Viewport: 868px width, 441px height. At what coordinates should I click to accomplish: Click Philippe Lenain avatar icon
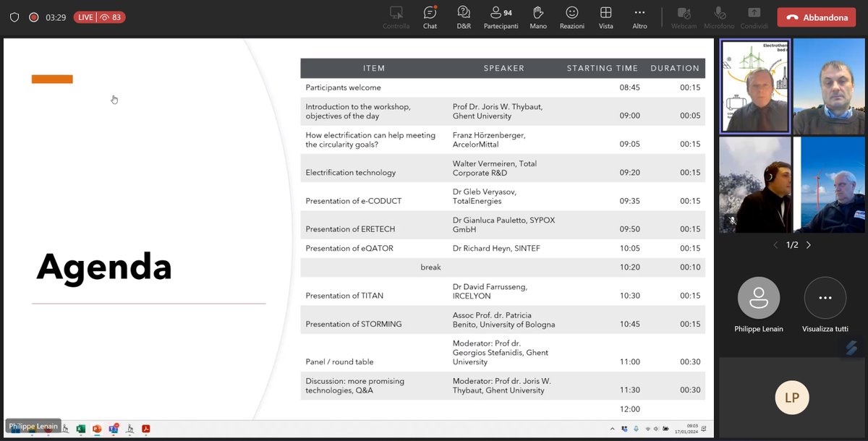click(759, 298)
